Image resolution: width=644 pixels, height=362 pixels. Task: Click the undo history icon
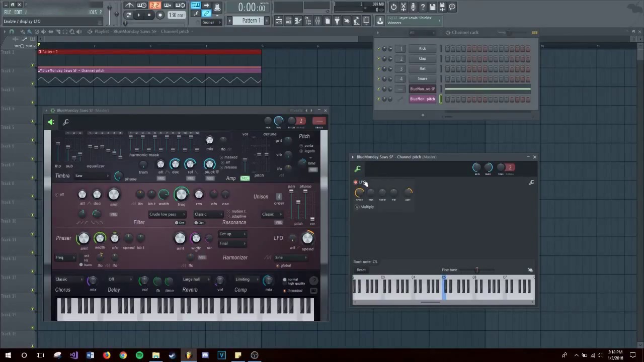[393, 7]
